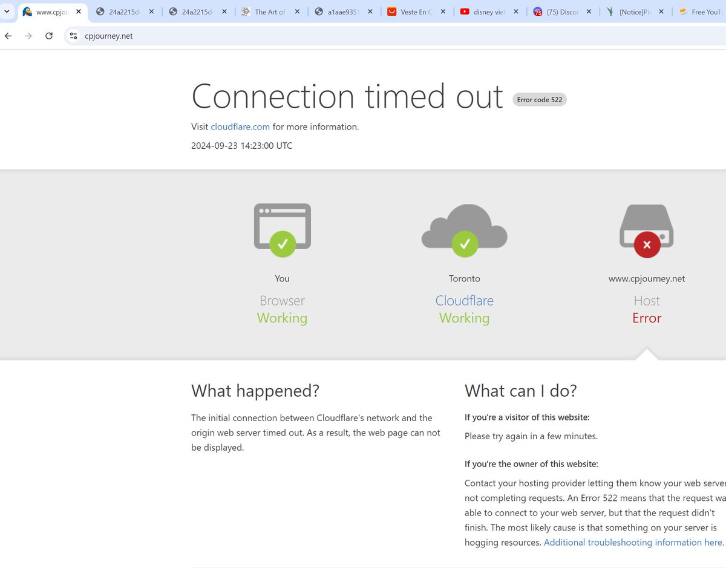Click the favicon on The Art of tab
Viewport: 726px width, 588px height.
246,11
